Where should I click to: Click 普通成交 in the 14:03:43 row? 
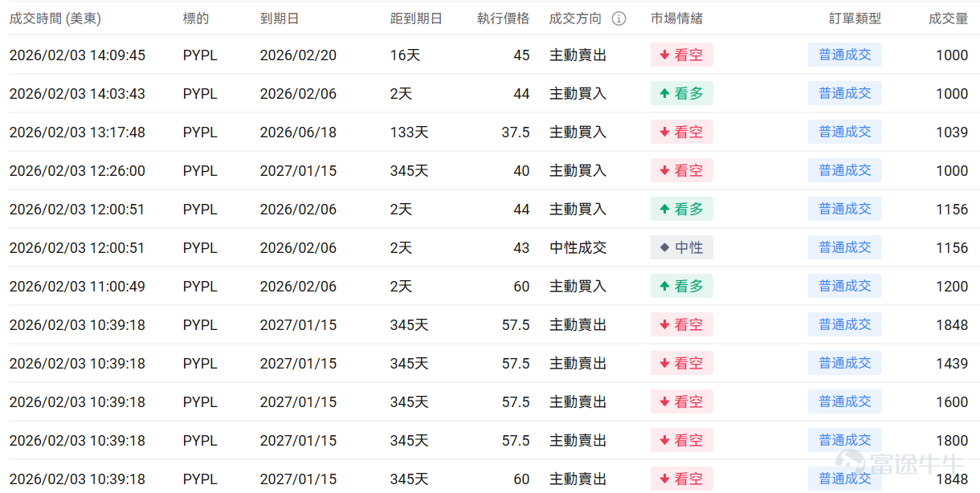[x=845, y=93]
